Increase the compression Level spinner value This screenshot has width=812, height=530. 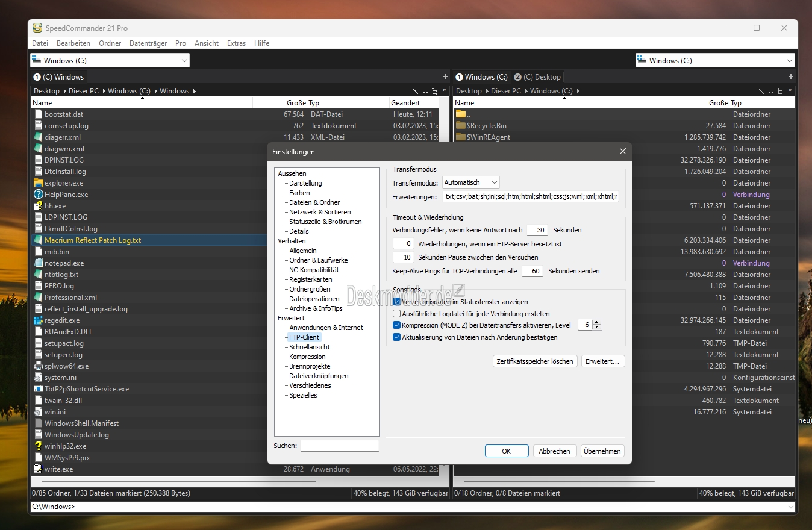point(597,322)
